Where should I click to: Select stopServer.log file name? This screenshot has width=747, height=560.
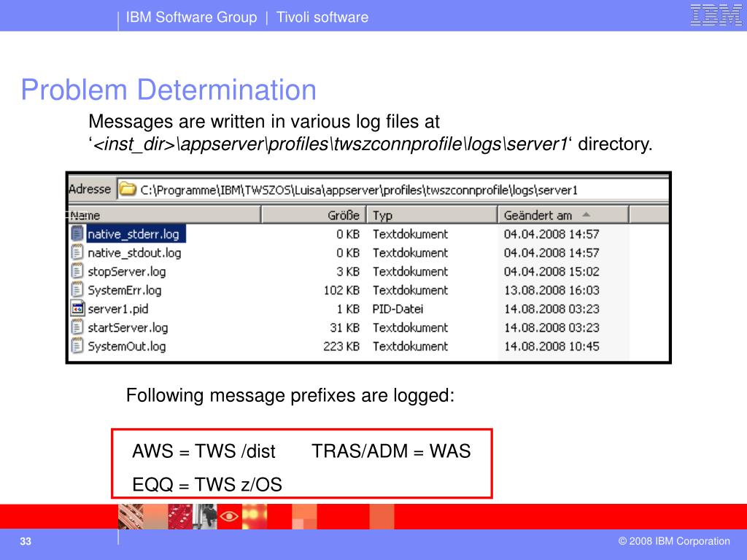(x=127, y=271)
